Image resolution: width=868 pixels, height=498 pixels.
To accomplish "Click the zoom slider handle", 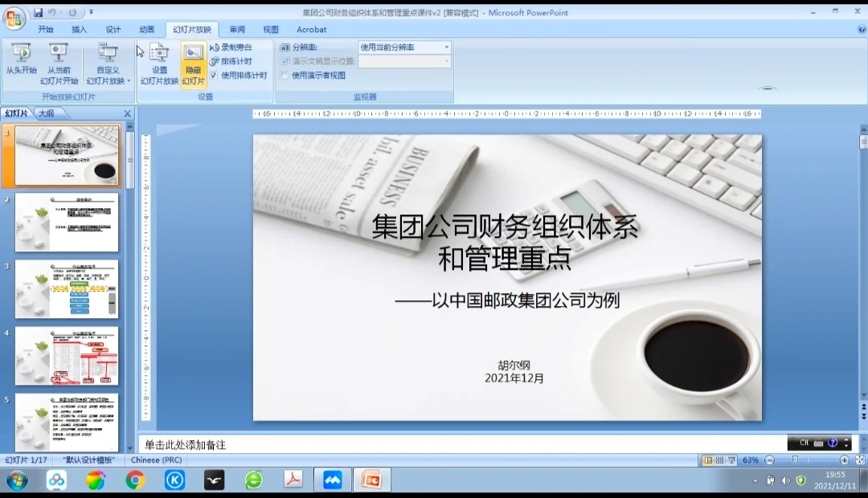I will click(x=795, y=460).
